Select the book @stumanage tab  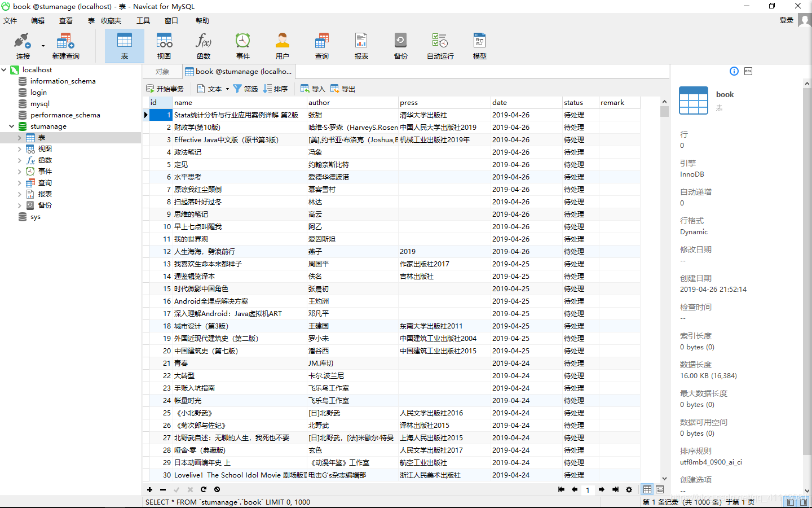click(239, 72)
